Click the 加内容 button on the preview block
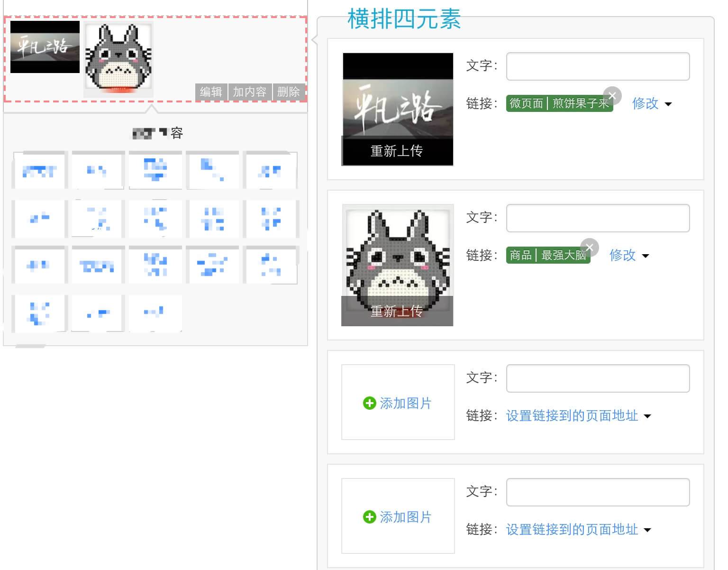728x570 pixels. (x=249, y=92)
